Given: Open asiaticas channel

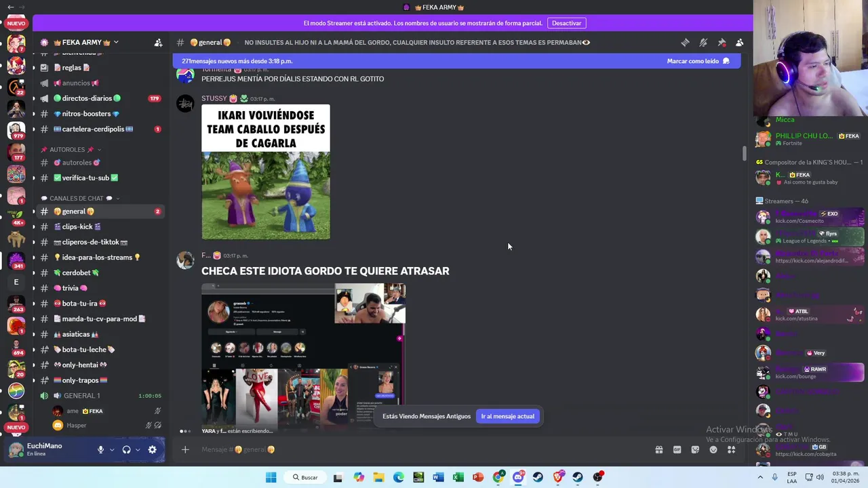Looking at the screenshot, I should (x=100, y=334).
